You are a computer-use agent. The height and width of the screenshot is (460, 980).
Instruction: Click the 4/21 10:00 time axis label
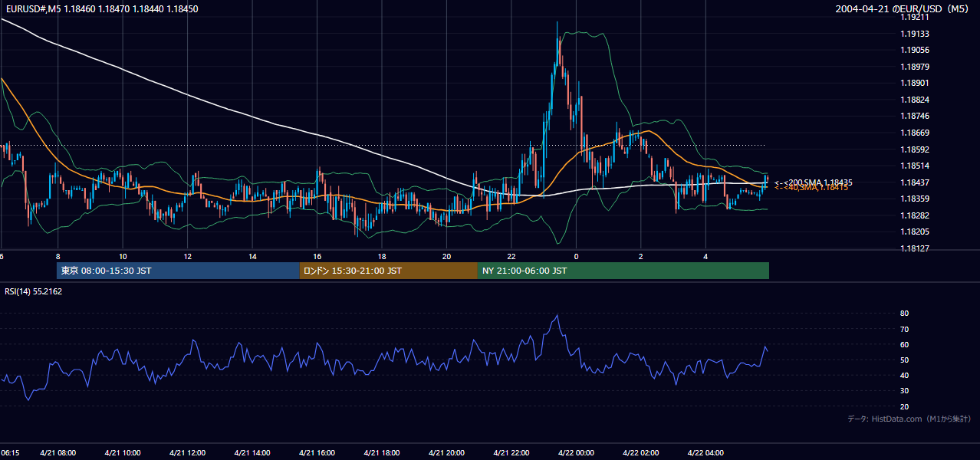(x=123, y=452)
